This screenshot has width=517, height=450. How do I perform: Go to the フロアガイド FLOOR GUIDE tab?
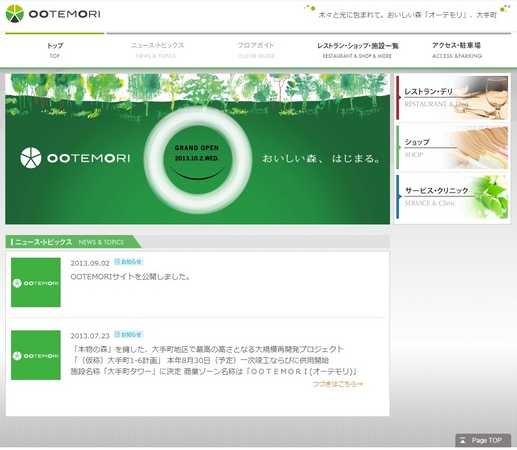(256, 50)
